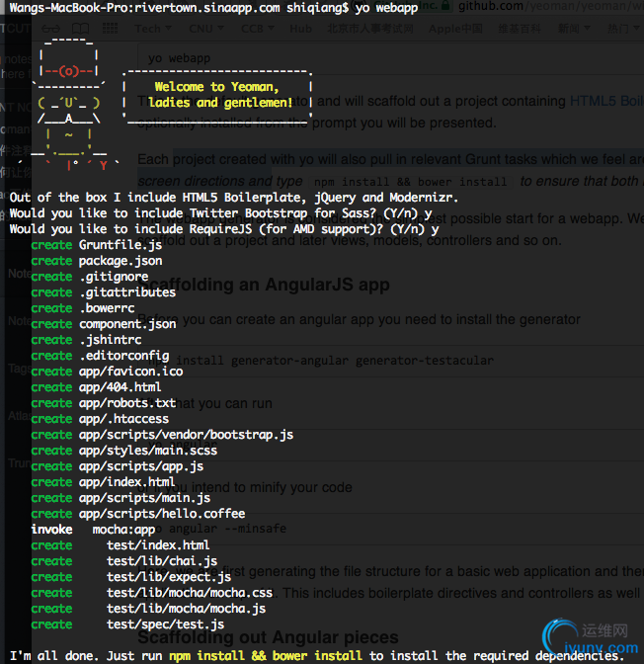Click 'app/scripts/main.js' output line
This screenshot has height=664, width=644.
pyautogui.click(x=121, y=498)
